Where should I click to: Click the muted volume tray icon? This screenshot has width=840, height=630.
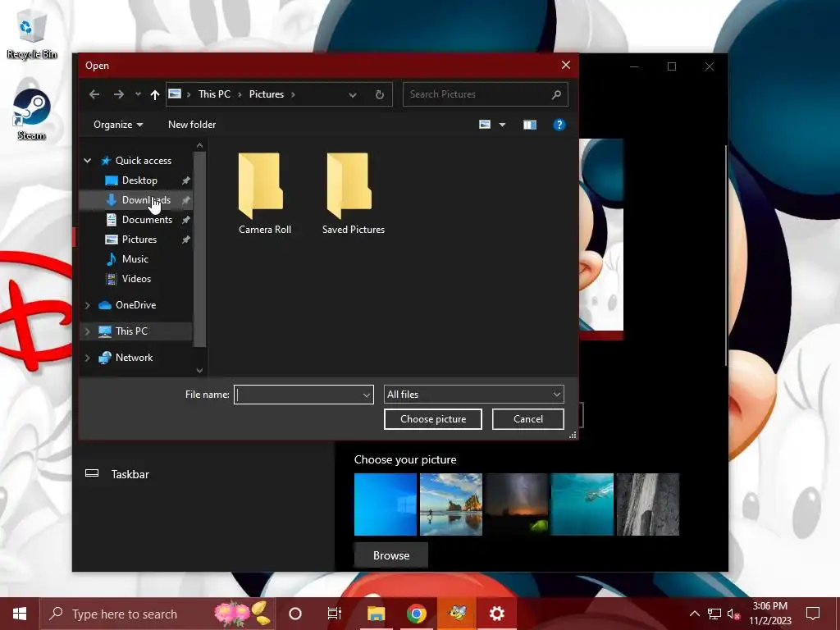click(x=734, y=614)
